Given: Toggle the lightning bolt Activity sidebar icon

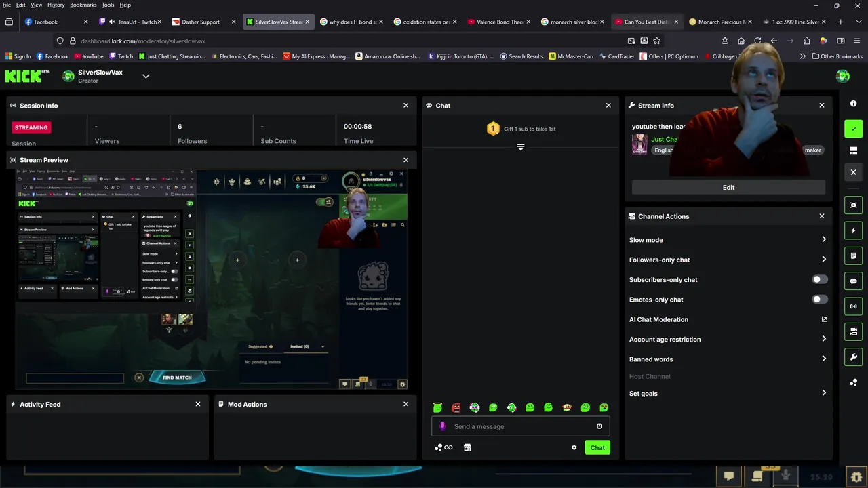Looking at the screenshot, I should [x=853, y=230].
